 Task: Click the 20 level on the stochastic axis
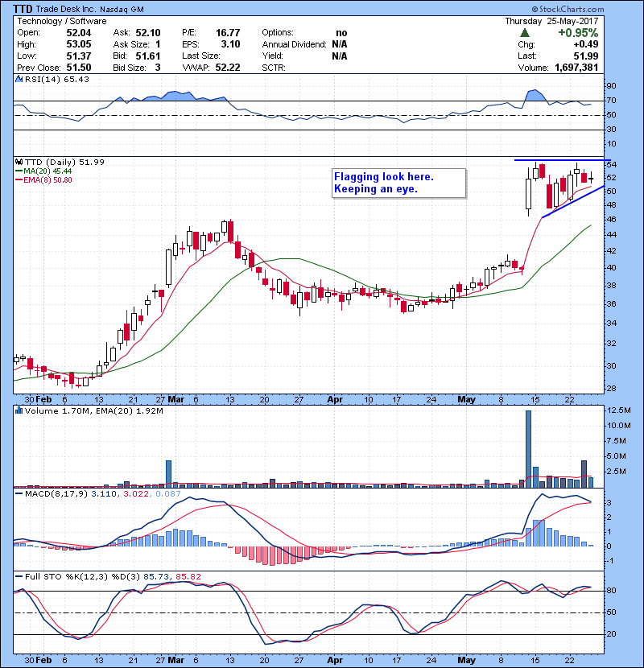[611, 634]
